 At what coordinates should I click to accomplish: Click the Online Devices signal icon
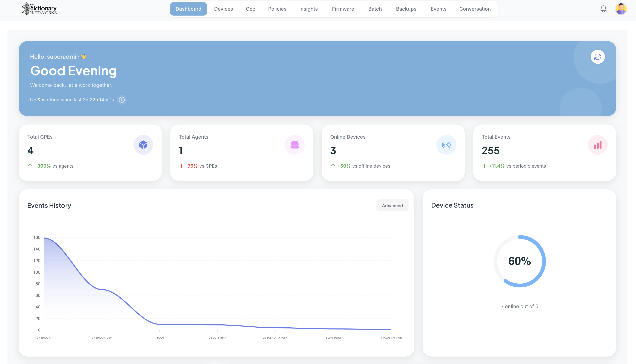pos(446,145)
